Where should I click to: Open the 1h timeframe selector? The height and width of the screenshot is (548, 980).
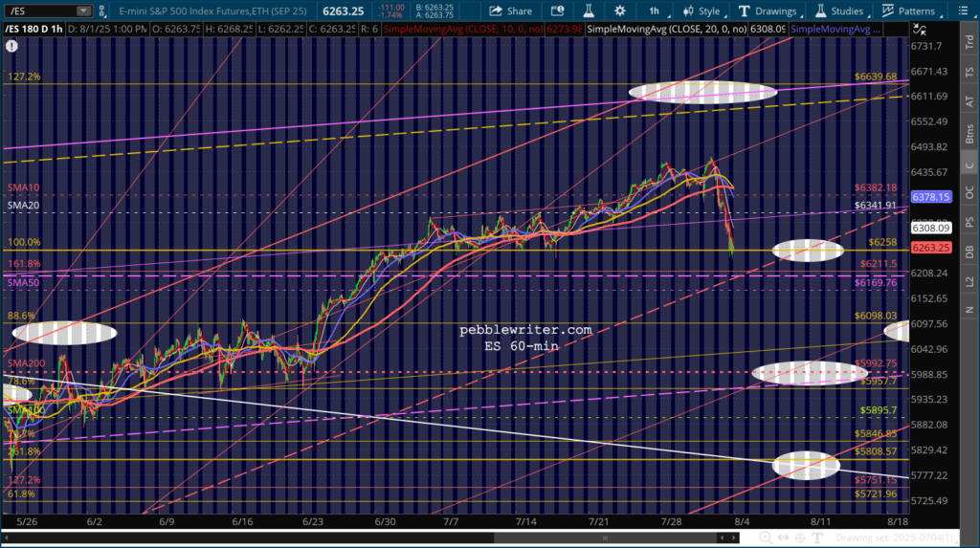point(655,11)
